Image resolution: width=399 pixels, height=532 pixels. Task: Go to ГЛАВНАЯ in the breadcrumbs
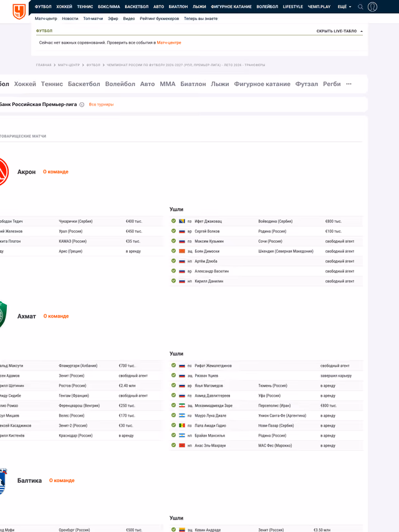(44, 65)
